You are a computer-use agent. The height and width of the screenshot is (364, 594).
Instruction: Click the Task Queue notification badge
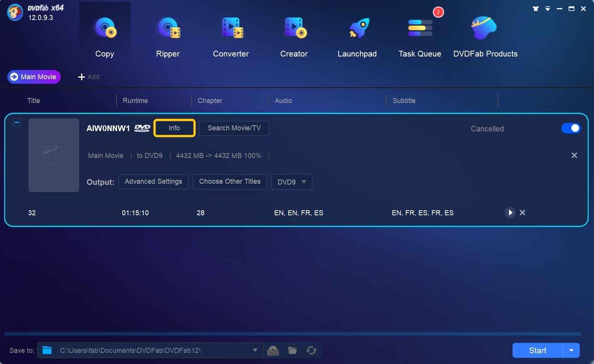pos(438,12)
